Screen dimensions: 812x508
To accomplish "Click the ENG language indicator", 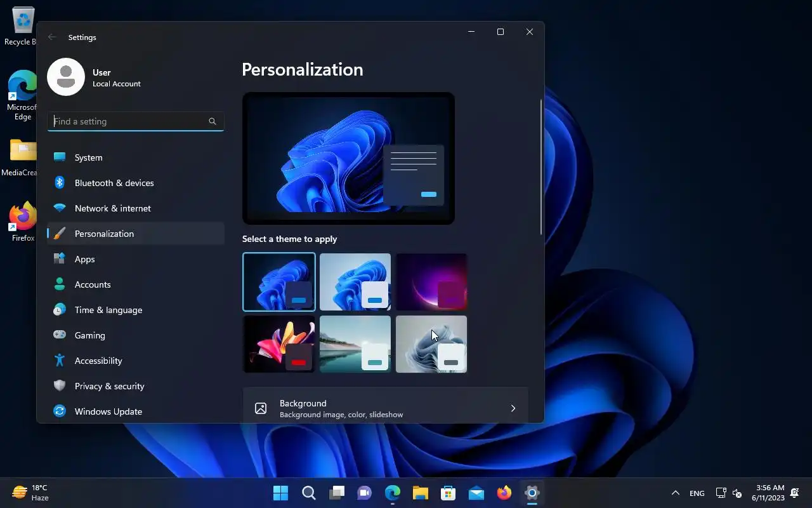I will click(697, 493).
